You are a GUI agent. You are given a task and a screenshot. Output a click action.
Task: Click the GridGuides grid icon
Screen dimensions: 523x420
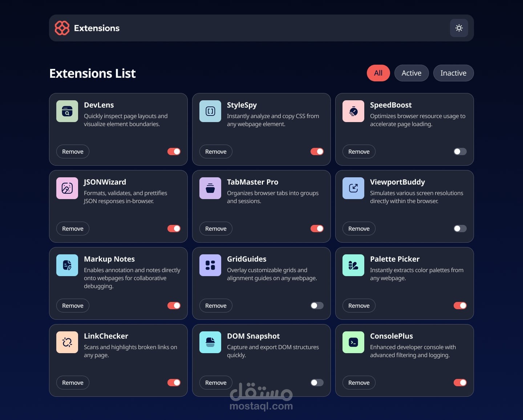[210, 265]
